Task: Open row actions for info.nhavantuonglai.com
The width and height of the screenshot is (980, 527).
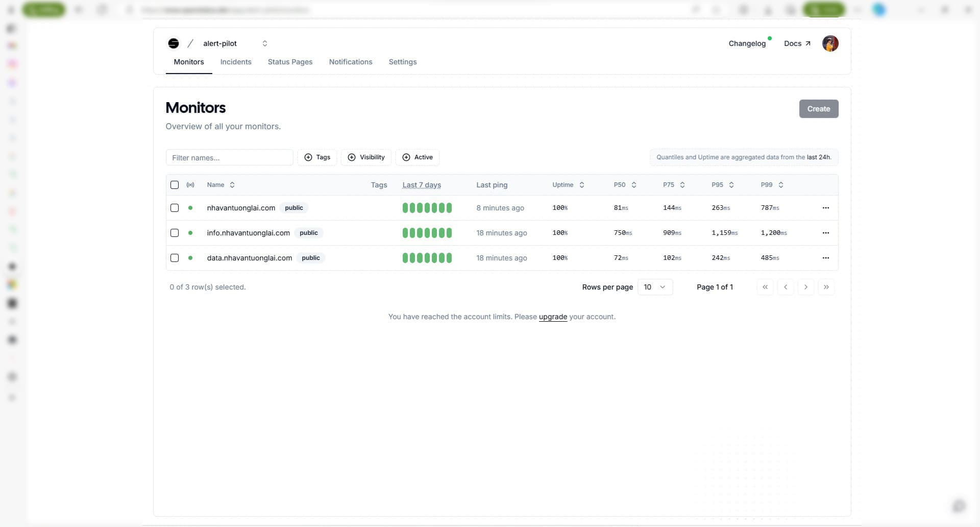Action: (x=826, y=233)
